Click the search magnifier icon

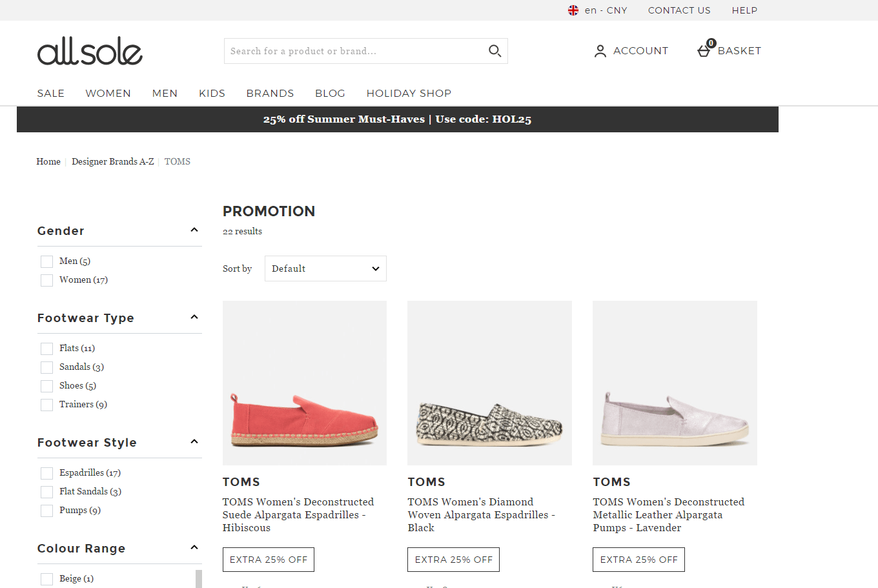pos(495,51)
